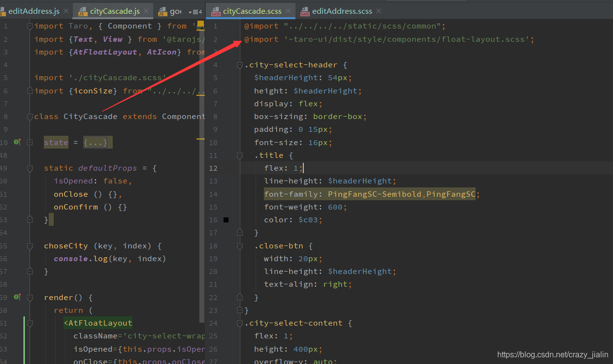This screenshot has height=364, width=613.
Task: Collapse the AtFloatLayout JSX fold marker
Action: (30, 323)
